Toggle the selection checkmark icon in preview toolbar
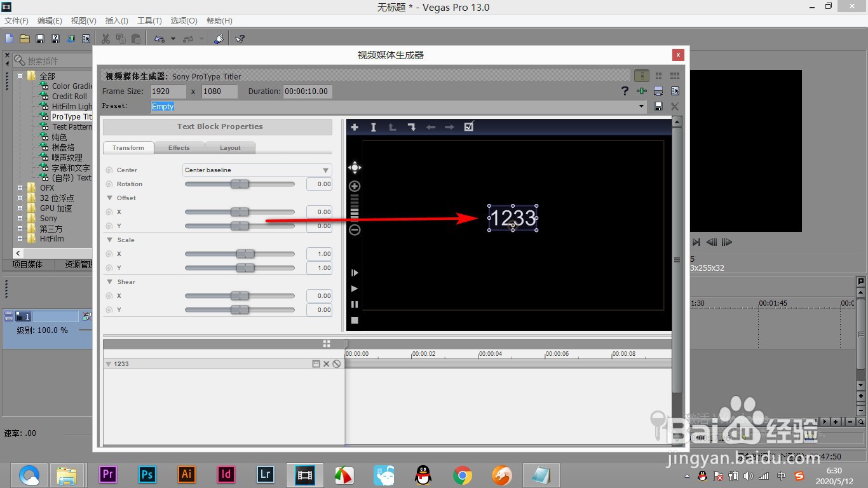 pyautogui.click(x=469, y=127)
